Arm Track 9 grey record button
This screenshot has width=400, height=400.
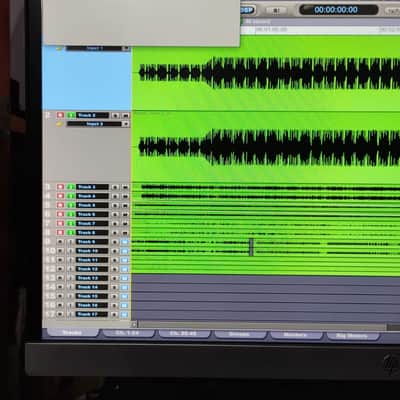click(60, 241)
